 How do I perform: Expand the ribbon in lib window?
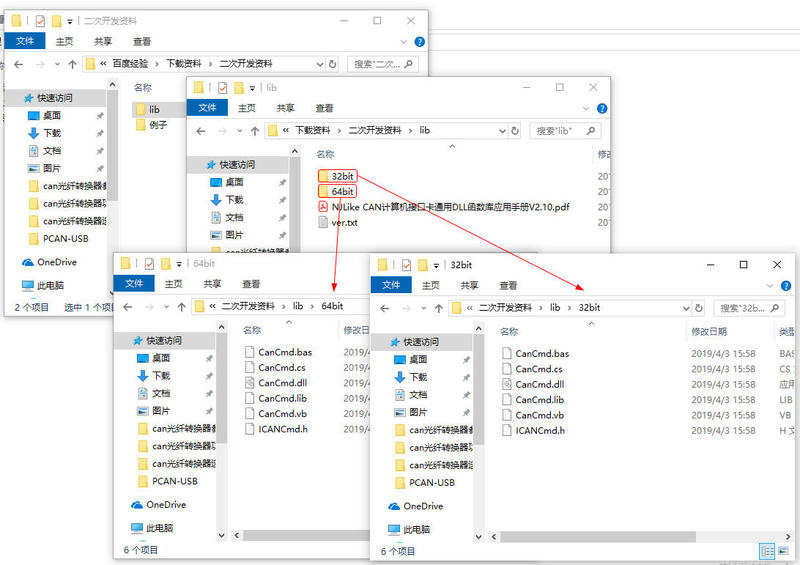tap(586, 108)
